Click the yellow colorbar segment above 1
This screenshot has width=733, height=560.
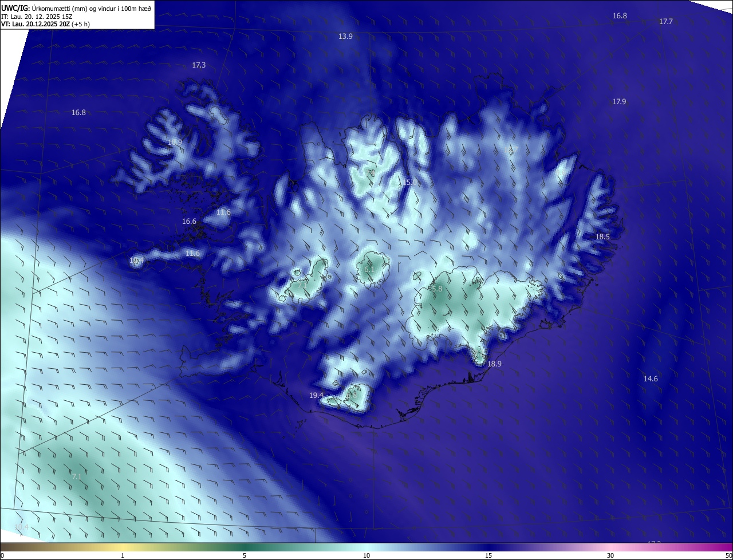[x=123, y=547]
